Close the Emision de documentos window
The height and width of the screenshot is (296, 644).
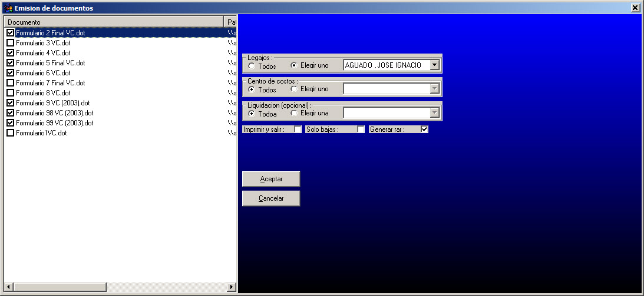pyautogui.click(x=635, y=8)
